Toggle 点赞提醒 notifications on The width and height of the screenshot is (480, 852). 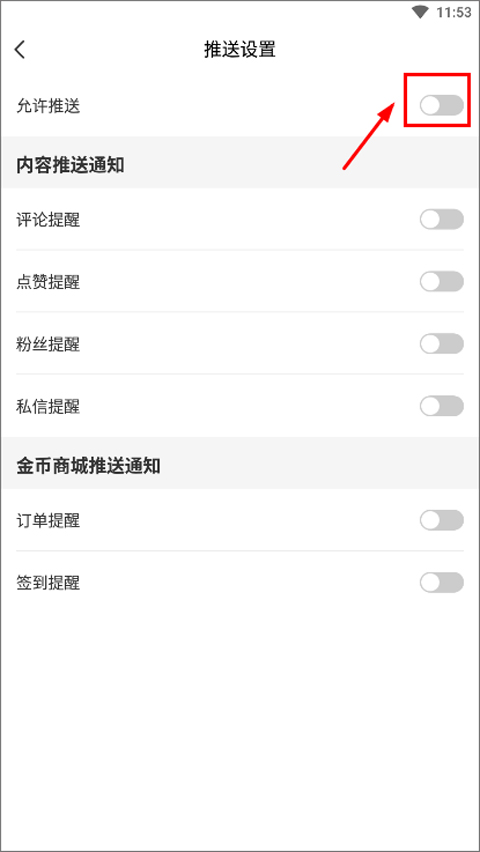pos(441,281)
